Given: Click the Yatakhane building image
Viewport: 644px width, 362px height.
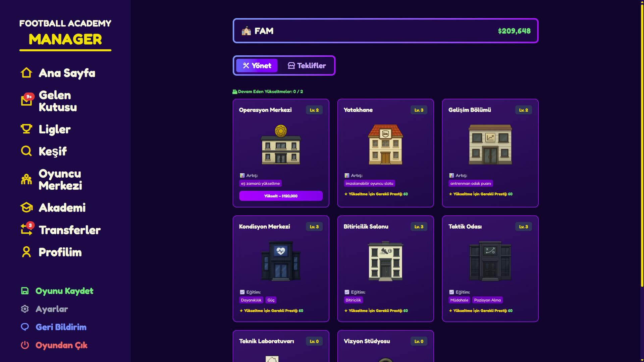Looking at the screenshot, I should [385, 144].
